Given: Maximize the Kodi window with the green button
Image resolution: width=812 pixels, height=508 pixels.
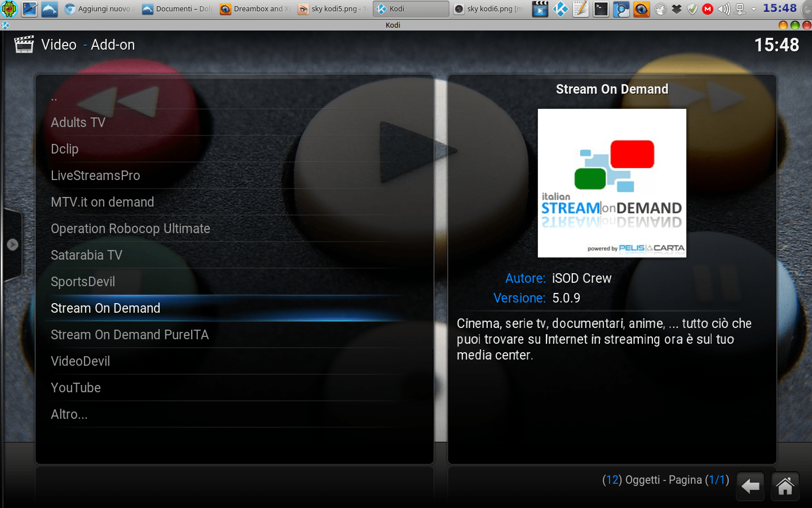Looking at the screenshot, I should (x=795, y=25).
